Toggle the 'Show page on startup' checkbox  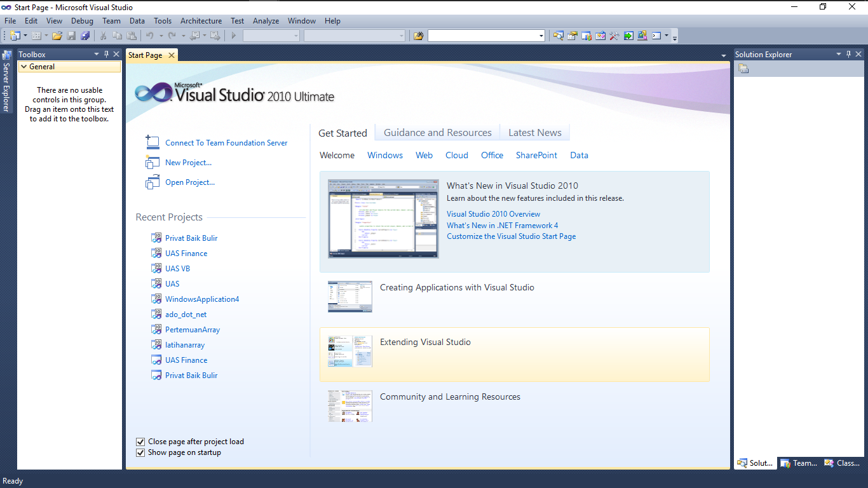140,452
